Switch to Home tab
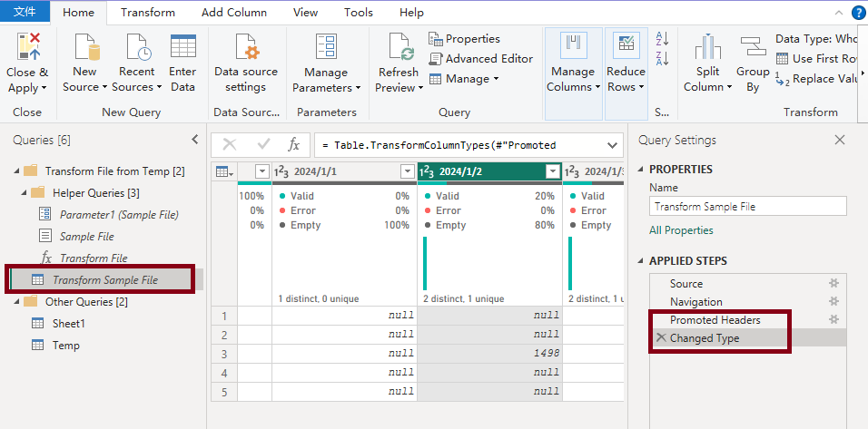The image size is (868, 429). tap(79, 12)
